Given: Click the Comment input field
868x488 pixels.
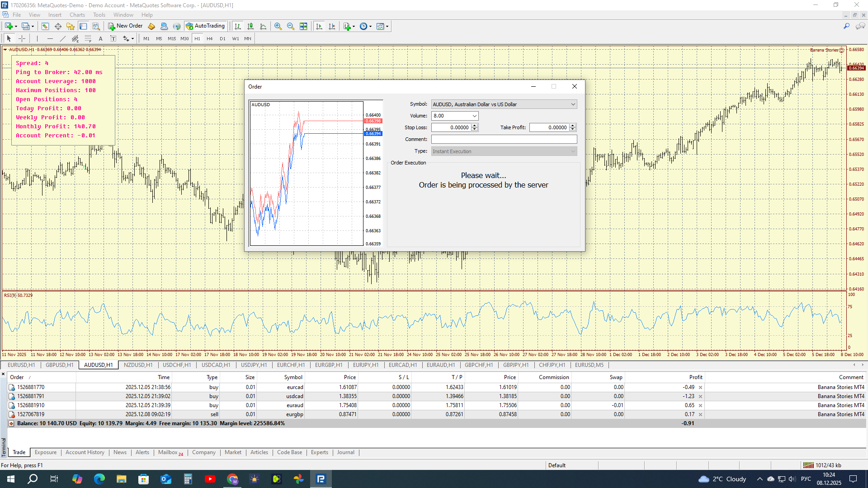Looking at the screenshot, I should (x=504, y=140).
